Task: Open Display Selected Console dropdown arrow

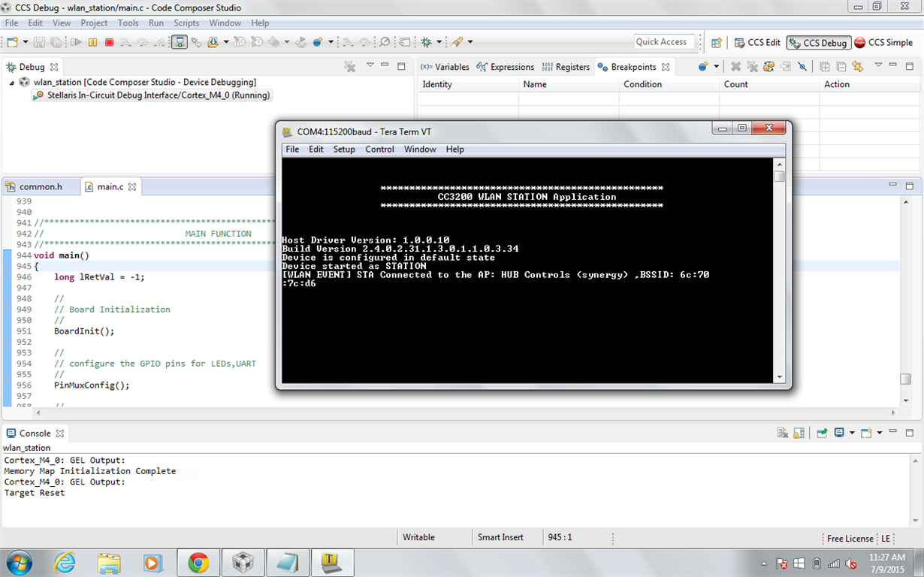Action: coord(852,433)
